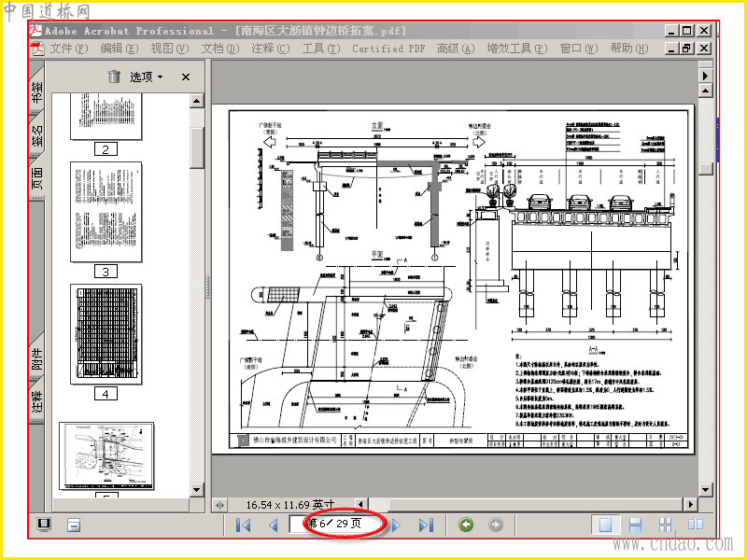747x560 pixels.
Task: Close the pages navigation panel
Action: pos(186,77)
